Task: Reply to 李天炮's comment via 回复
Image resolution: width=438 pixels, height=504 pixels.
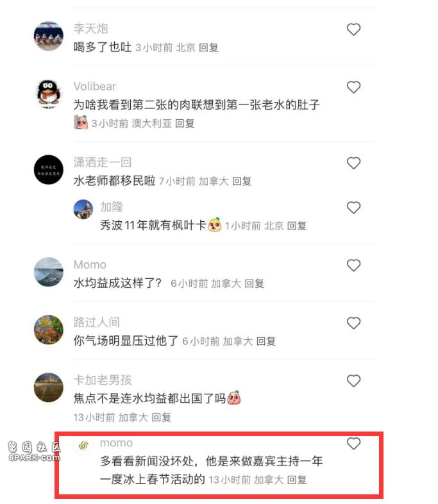Action: [x=208, y=47]
